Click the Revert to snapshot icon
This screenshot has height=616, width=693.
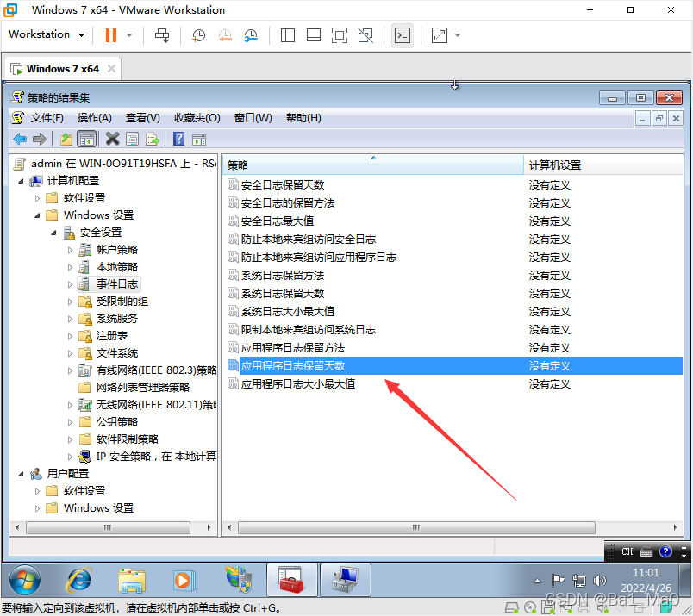225,35
